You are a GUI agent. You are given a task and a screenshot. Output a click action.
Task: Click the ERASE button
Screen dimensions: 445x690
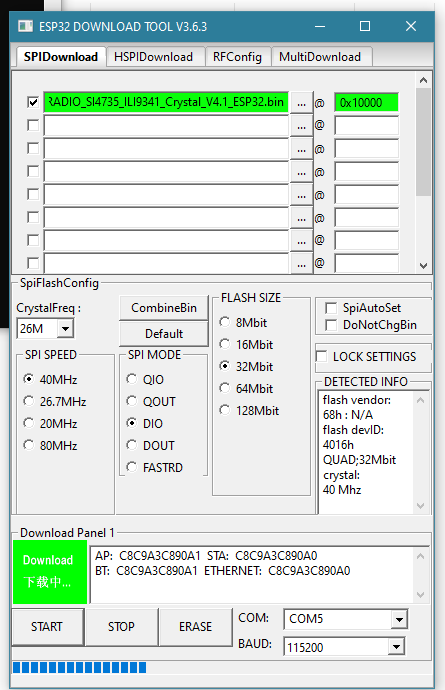pyautogui.click(x=195, y=627)
